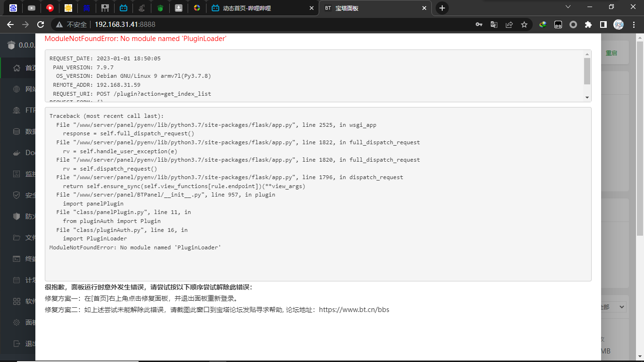This screenshot has width=644, height=362.
Task: Open the monitoring chart sidebar item
Action: coord(18,174)
